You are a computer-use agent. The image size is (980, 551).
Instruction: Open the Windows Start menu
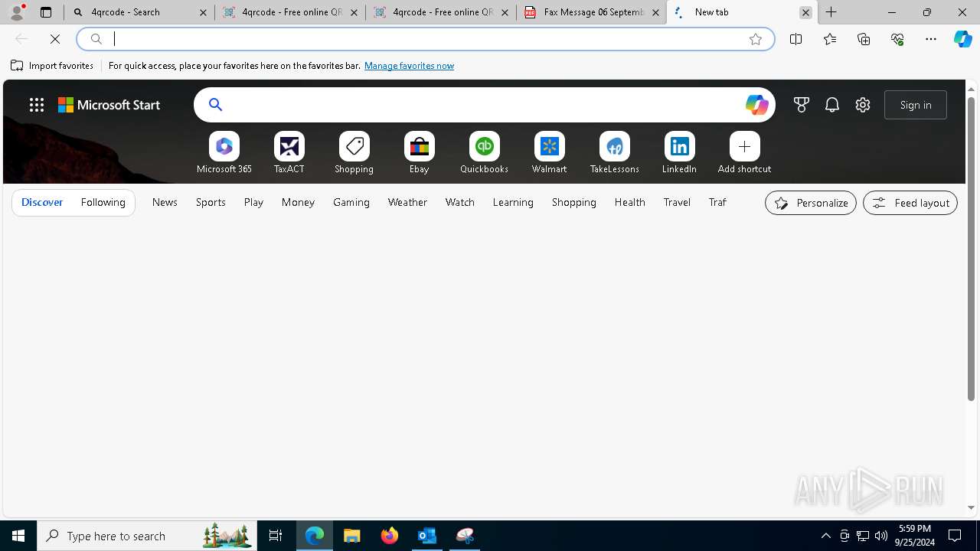point(18,536)
